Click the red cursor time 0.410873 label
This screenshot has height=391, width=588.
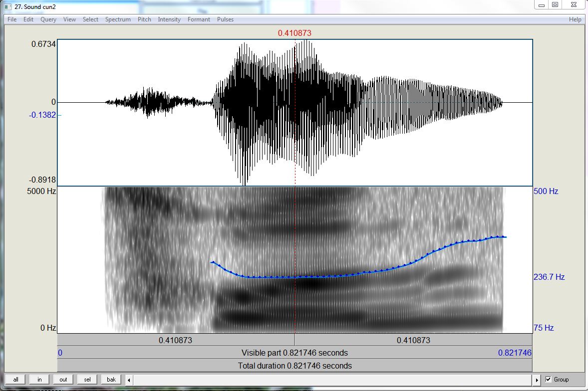(x=294, y=33)
